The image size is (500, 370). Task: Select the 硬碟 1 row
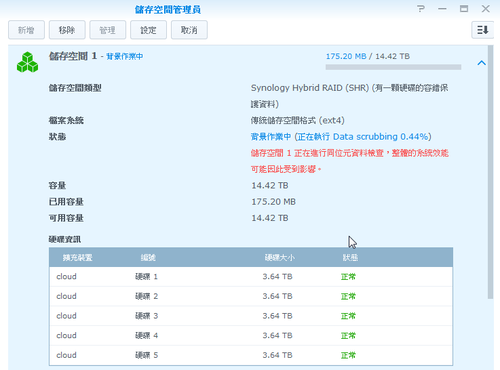click(251, 277)
